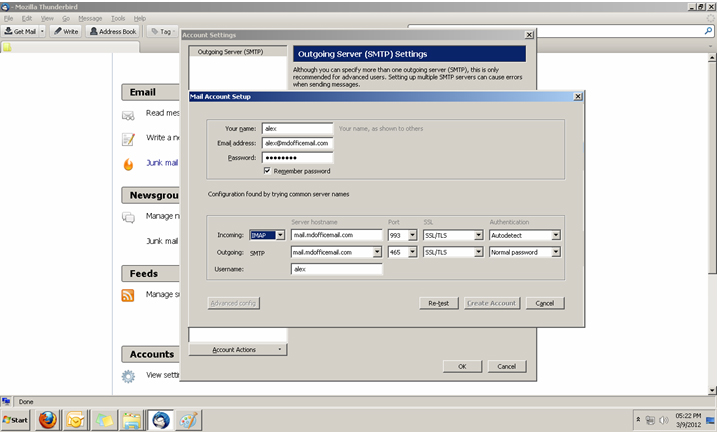Image resolution: width=718 pixels, height=432 pixels.
Task: Click the Re-test button
Action: click(x=437, y=303)
